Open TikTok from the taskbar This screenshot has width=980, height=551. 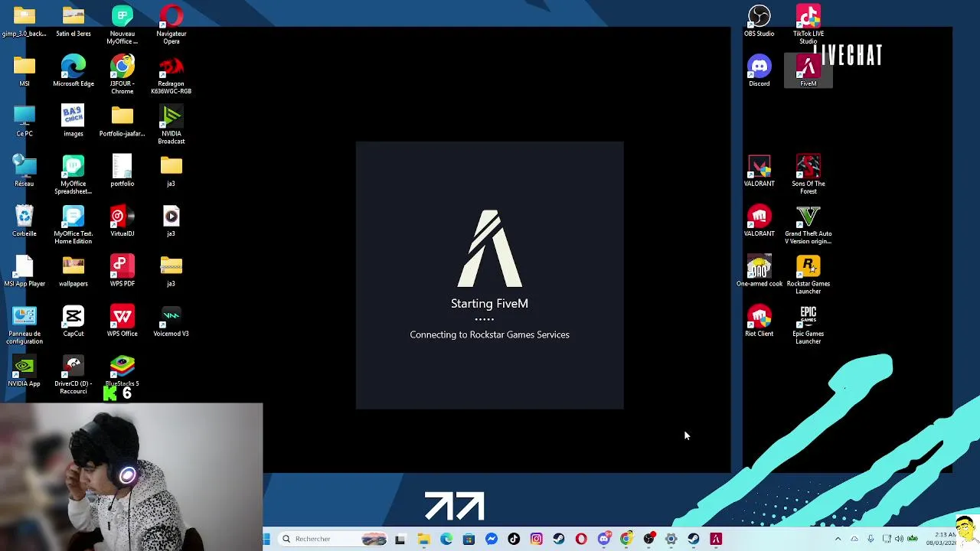[514, 539]
